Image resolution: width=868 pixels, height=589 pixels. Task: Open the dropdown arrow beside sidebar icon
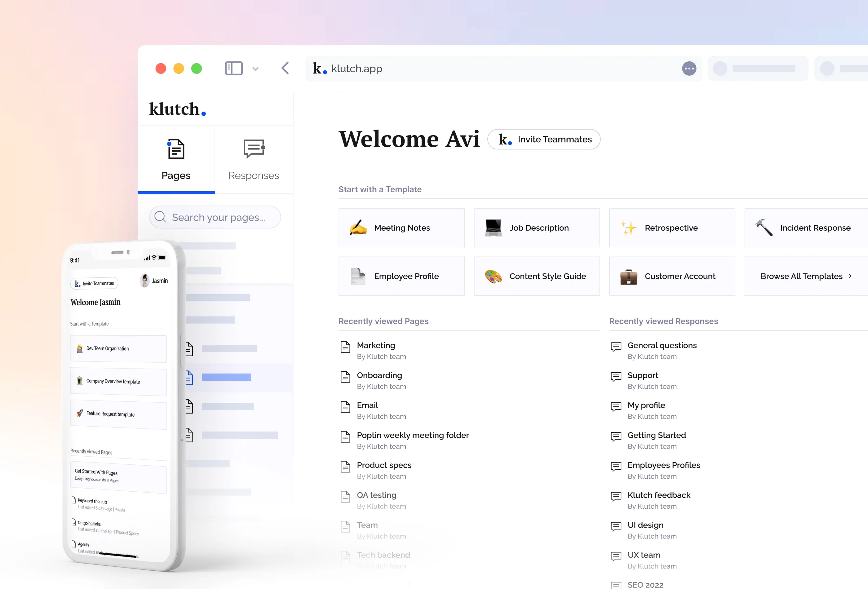point(255,69)
